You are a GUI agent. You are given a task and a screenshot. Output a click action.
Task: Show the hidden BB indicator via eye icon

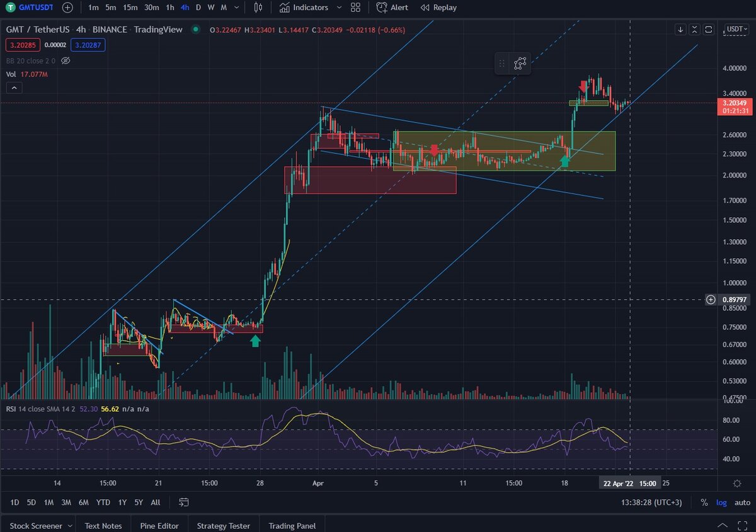(66, 60)
